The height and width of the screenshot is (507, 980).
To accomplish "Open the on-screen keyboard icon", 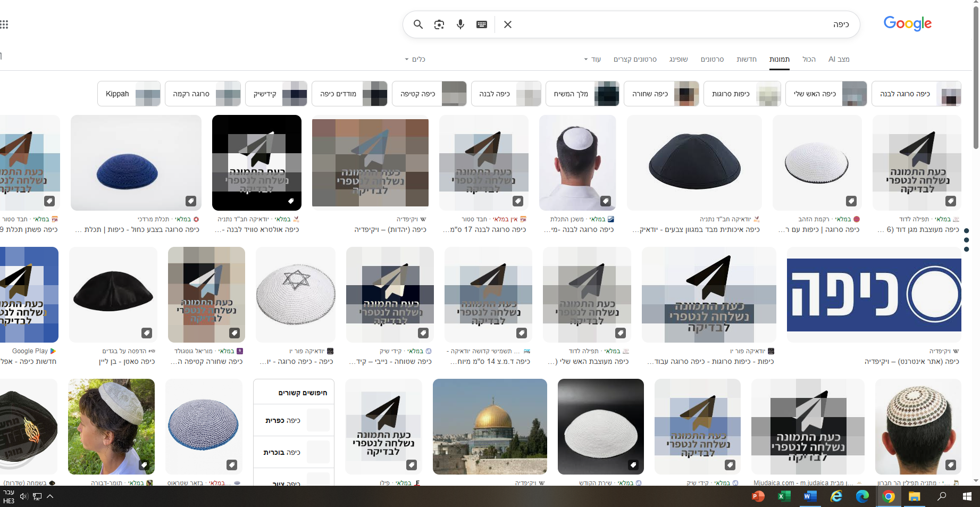I will tap(482, 24).
